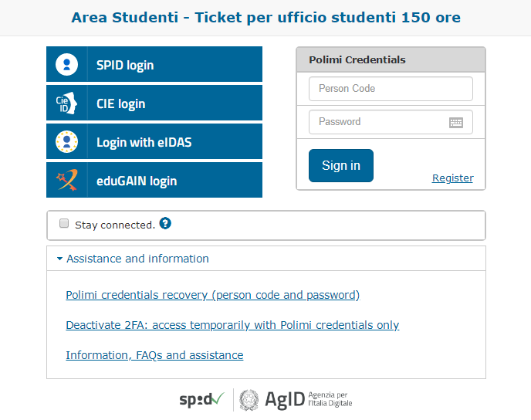Enable the Stay connected checkbox
The width and height of the screenshot is (531, 420).
click(x=64, y=223)
